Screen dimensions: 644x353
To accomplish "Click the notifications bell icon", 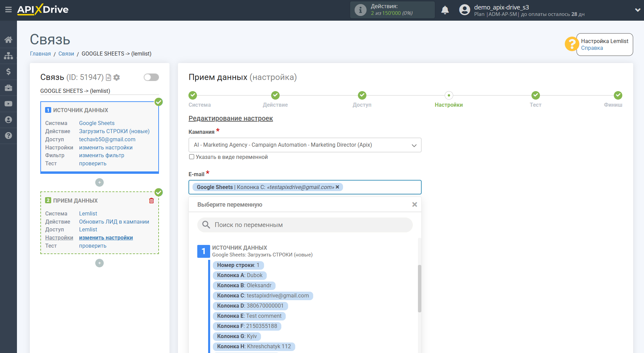I will point(445,10).
